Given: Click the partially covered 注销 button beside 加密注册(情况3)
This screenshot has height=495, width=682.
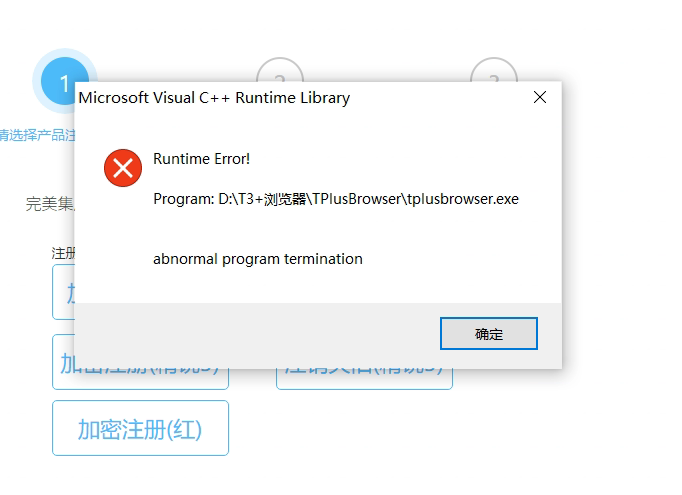Looking at the screenshot, I should point(364,379).
